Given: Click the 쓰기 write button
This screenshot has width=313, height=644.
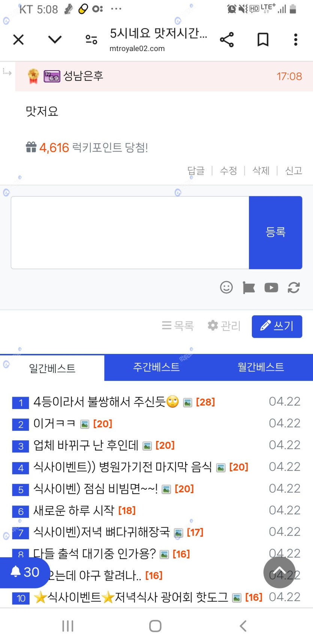Looking at the screenshot, I should [277, 326].
